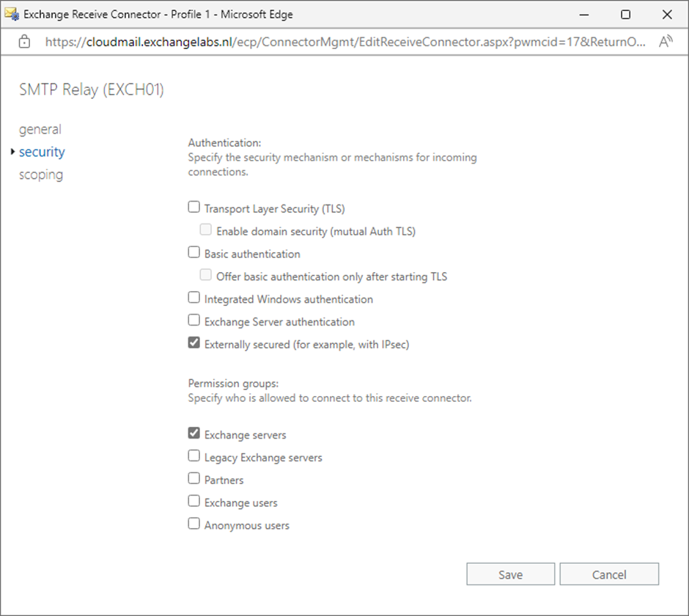Click the Read Aloud icon in address bar
689x616 pixels.
[666, 41]
